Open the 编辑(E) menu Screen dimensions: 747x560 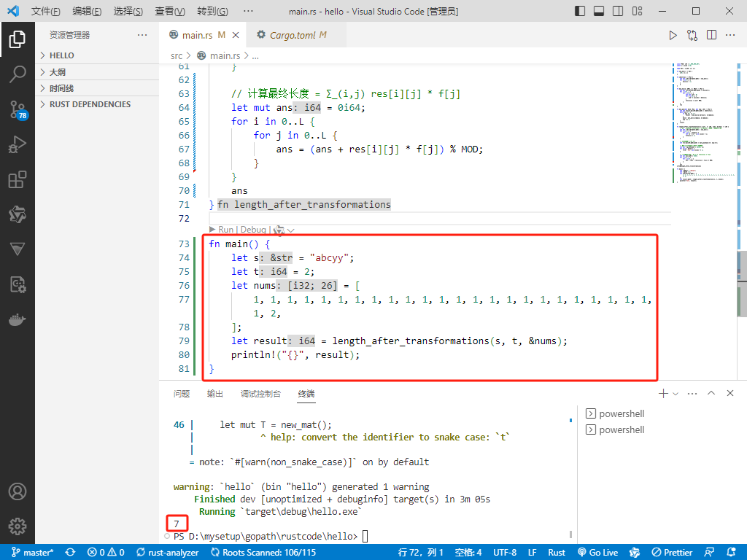click(87, 11)
